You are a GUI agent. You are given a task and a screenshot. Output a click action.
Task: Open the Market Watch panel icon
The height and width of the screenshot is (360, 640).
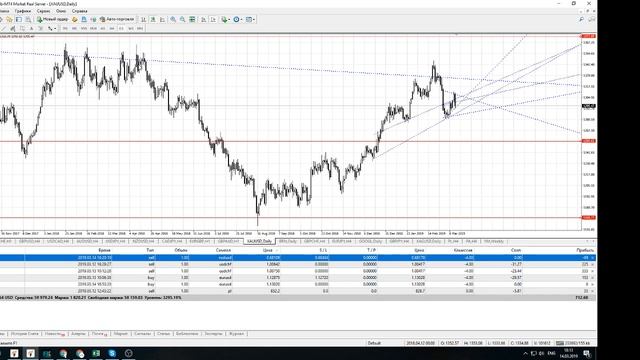pyautogui.click(x=19, y=19)
